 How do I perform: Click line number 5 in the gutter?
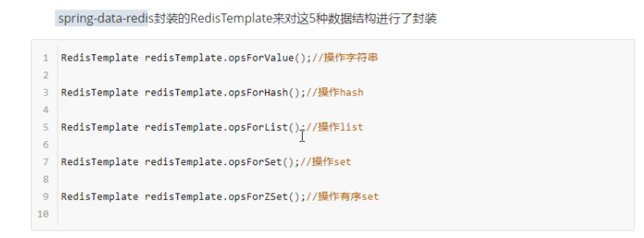click(45, 127)
